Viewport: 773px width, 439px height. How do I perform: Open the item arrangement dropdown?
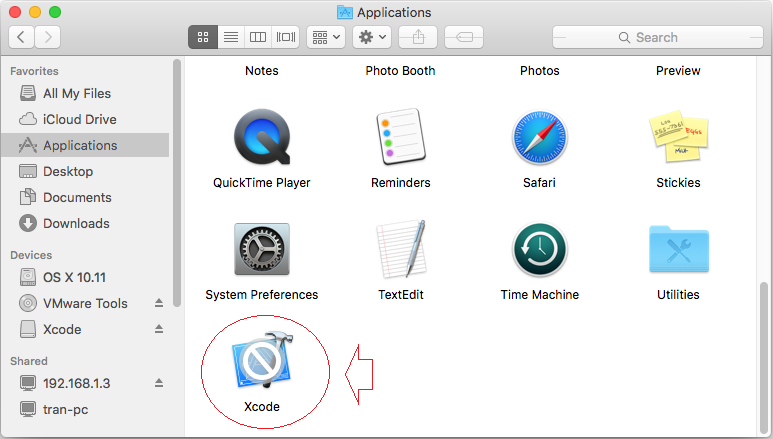pos(326,37)
